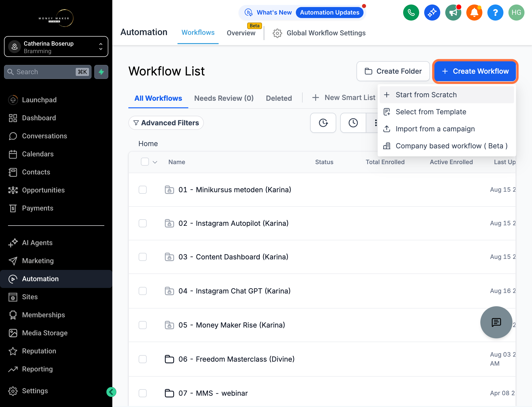Open the Ask AI sparkle icon

[x=432, y=13]
